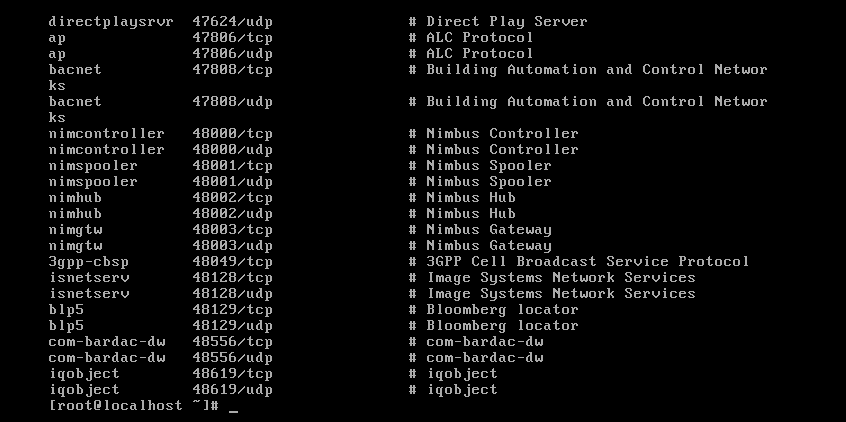The image size is (846, 422).
Task: Click the isnetserv 48128/tcp port number
Action: (x=233, y=277)
